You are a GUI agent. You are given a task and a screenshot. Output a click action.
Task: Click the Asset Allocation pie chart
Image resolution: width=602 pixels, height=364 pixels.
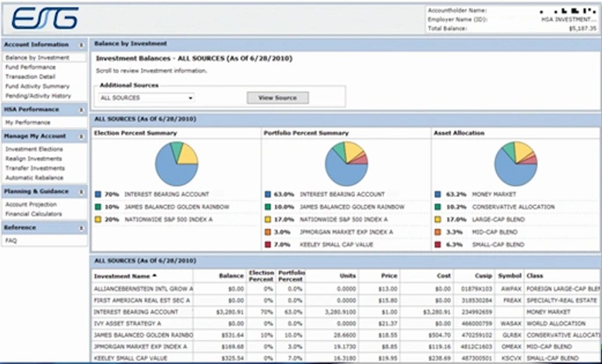[516, 164]
